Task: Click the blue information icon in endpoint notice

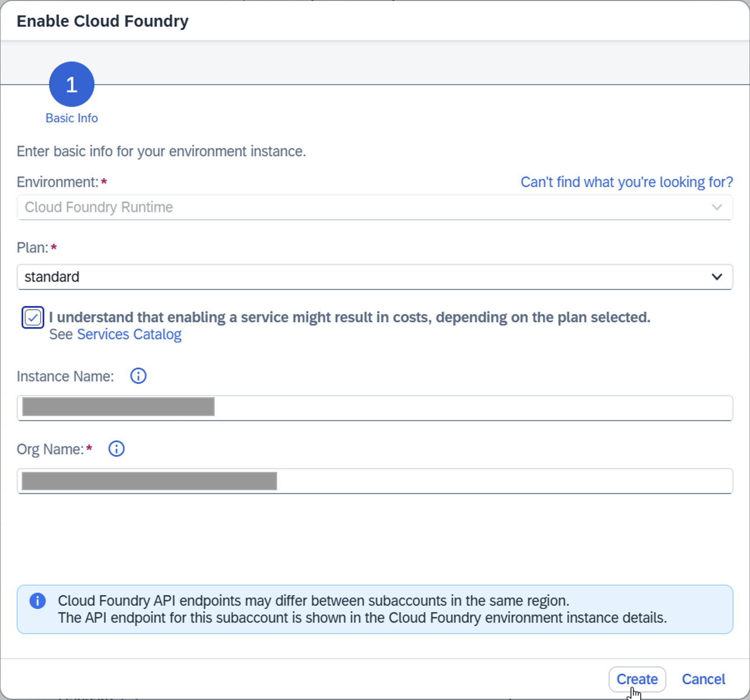Action: [x=37, y=601]
